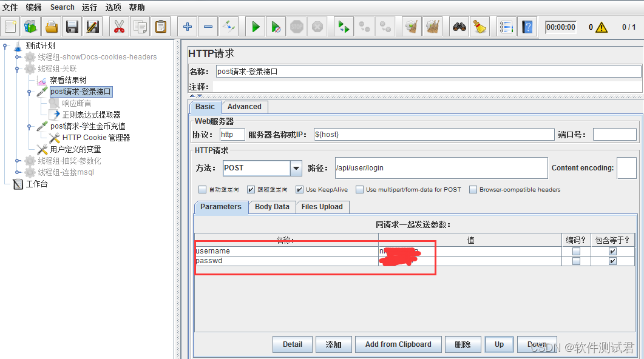The image size is (644, 359).
Task: Open Search with the binoculars icon
Action: pos(459,27)
